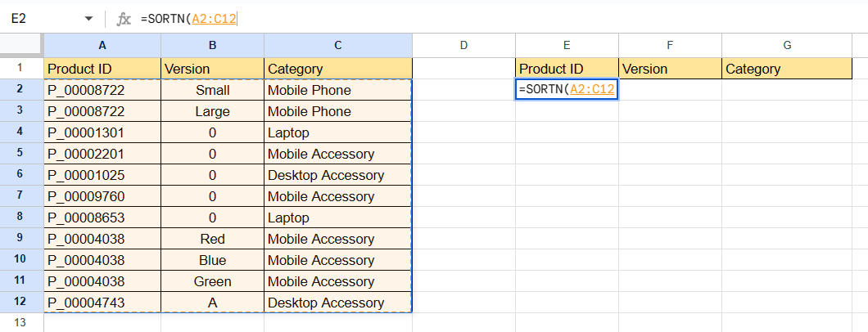The height and width of the screenshot is (332, 868).
Task: Select column C header
Action: pos(337,46)
